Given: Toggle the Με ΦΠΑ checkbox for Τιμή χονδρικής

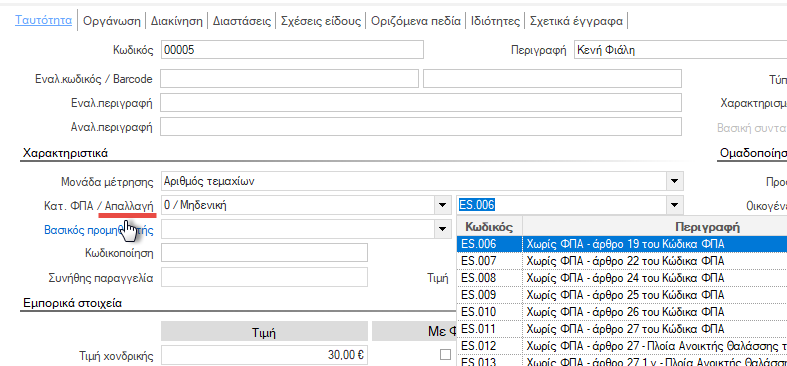Looking at the screenshot, I should click(445, 355).
